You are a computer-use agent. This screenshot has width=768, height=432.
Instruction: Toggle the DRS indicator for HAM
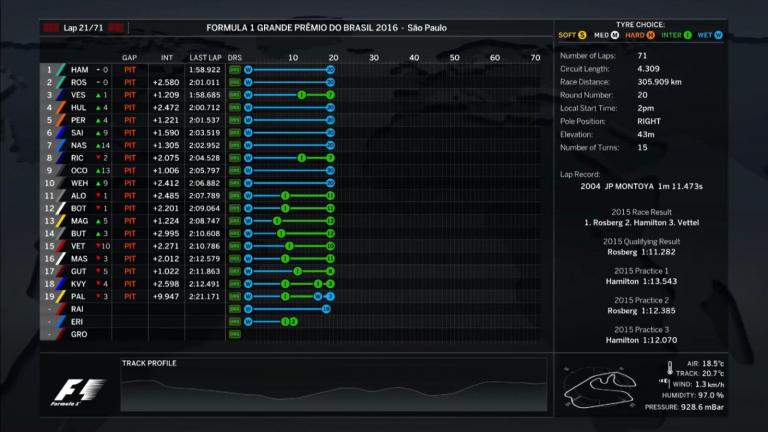click(x=234, y=70)
